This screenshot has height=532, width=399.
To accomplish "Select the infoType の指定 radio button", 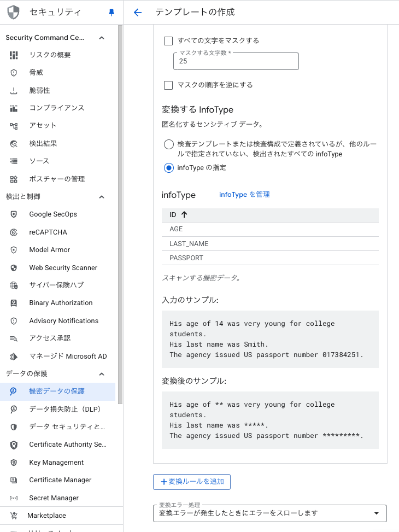I will coord(169,168).
